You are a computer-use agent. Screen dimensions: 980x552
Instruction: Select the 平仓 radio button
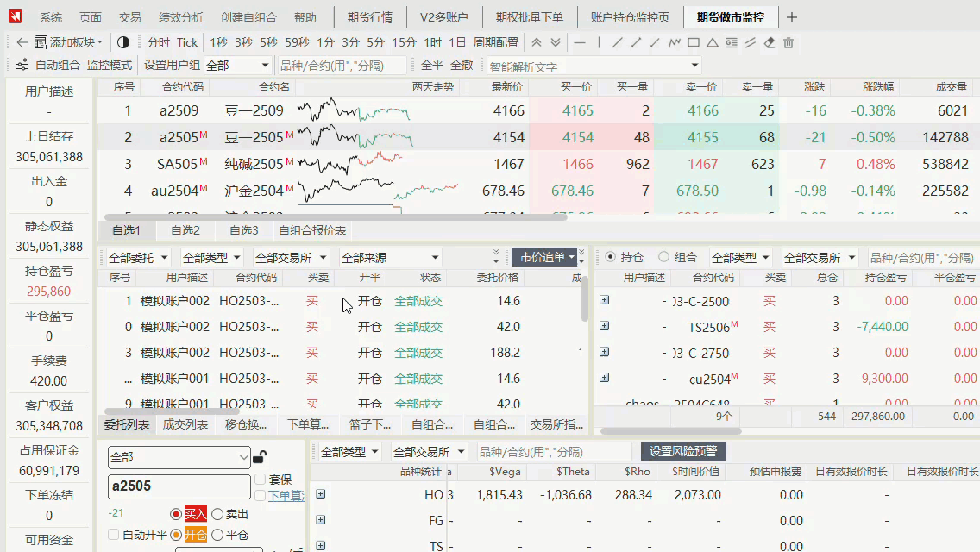[x=217, y=535]
